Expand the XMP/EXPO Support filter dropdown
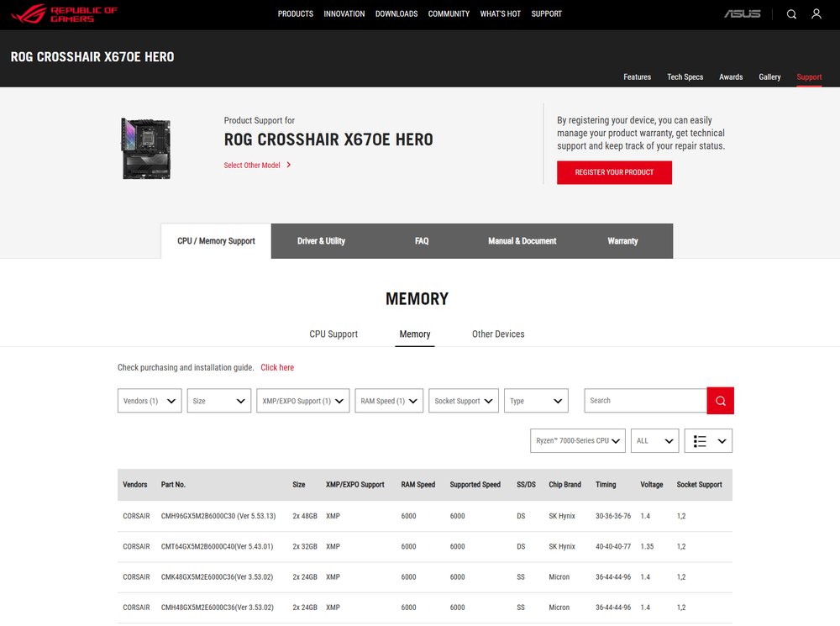 pyautogui.click(x=302, y=401)
